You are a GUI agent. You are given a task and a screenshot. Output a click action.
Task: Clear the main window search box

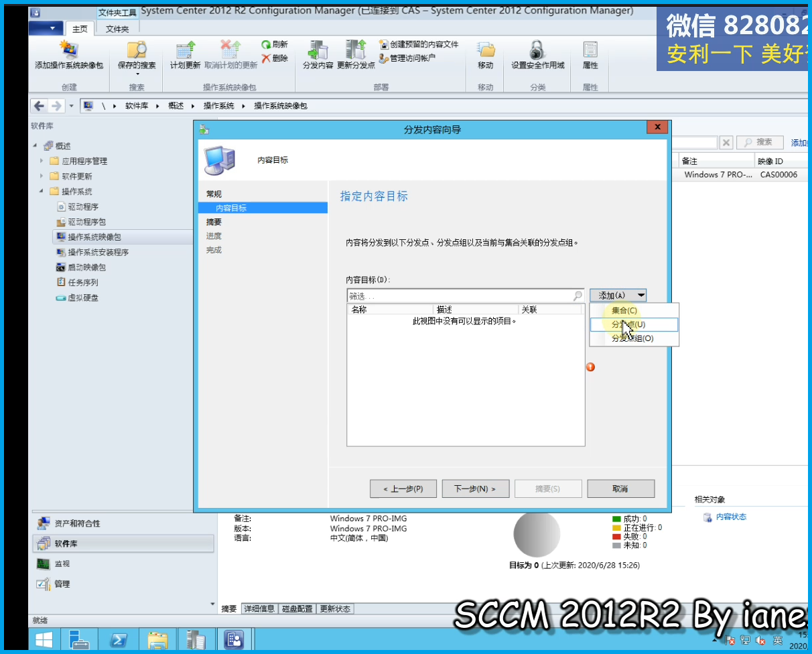click(726, 142)
